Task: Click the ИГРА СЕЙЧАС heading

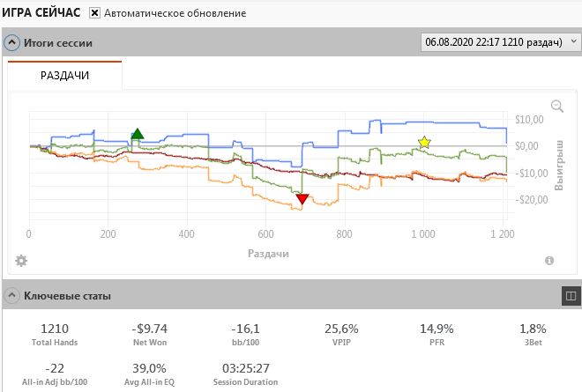Action: 41,12
